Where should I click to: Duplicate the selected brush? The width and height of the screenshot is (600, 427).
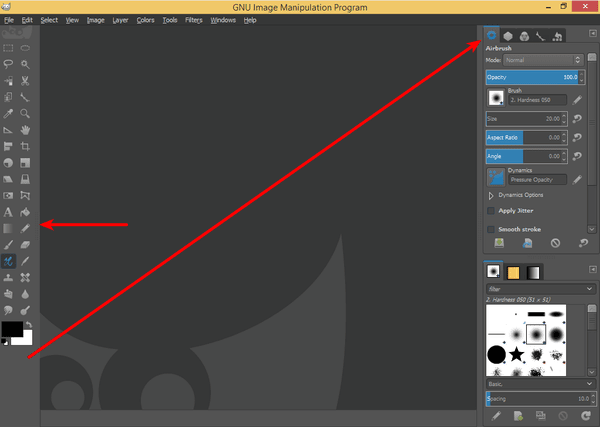point(541,416)
